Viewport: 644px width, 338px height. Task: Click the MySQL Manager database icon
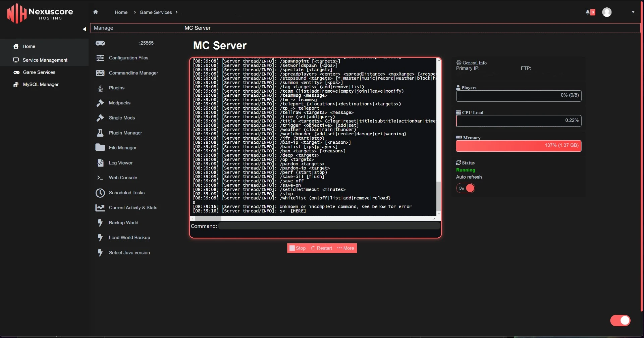(x=16, y=85)
